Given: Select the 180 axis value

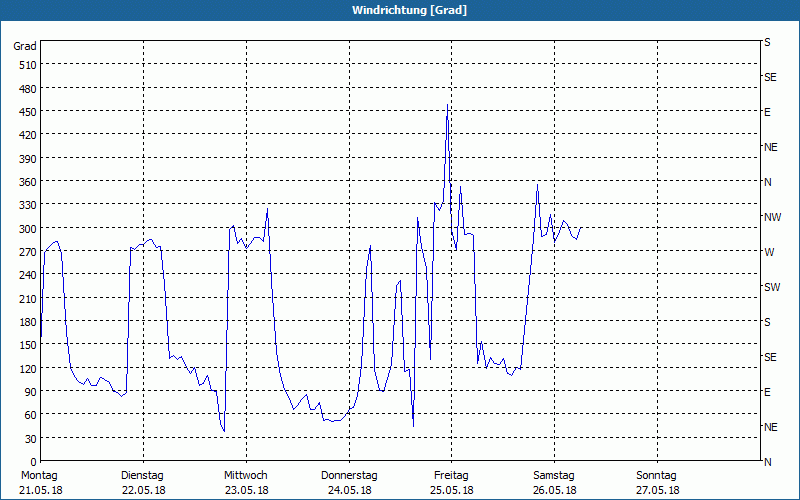Looking at the screenshot, I should (28, 322).
